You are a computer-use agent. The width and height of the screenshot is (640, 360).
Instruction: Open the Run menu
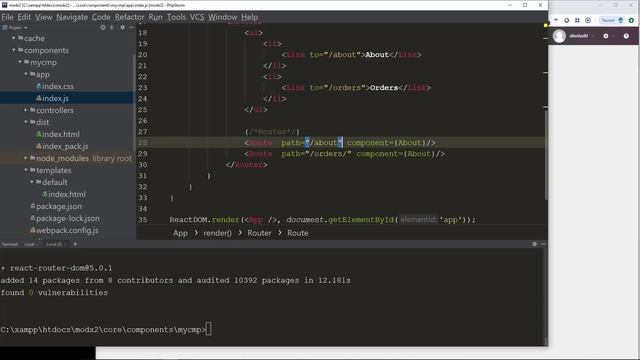155,17
